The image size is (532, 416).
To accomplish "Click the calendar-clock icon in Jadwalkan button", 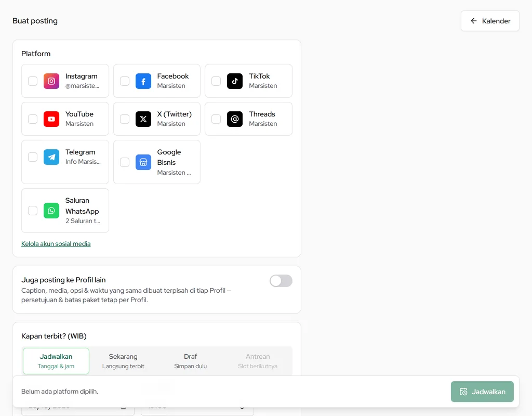I will coord(463,392).
